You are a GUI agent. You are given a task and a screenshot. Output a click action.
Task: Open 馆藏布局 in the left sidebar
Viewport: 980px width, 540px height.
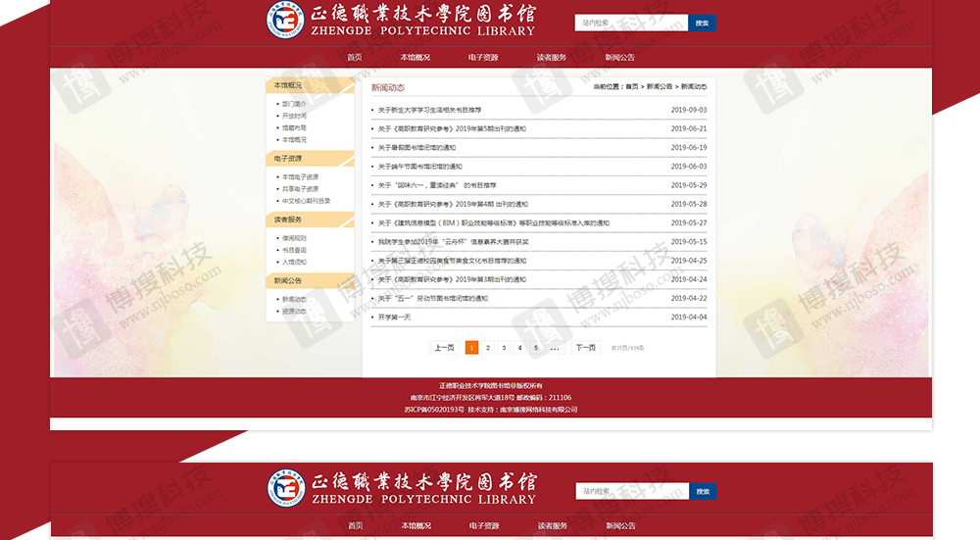click(x=294, y=127)
